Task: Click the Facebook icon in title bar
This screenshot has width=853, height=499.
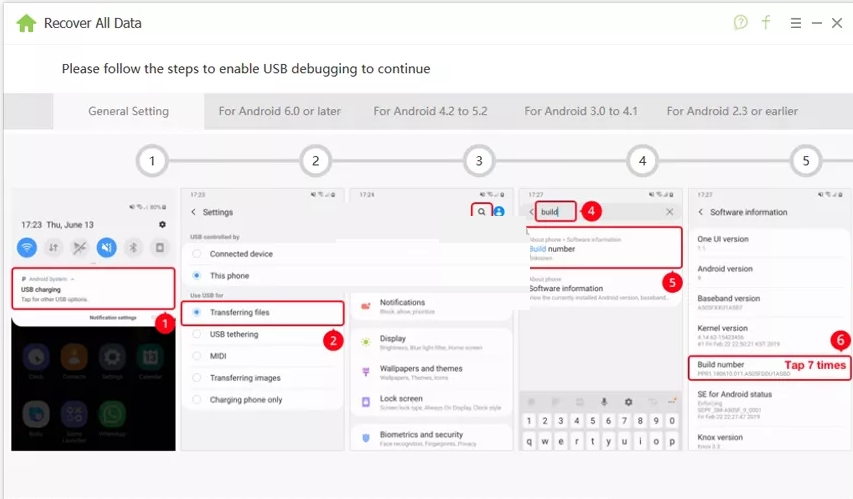Action: pyautogui.click(x=766, y=22)
